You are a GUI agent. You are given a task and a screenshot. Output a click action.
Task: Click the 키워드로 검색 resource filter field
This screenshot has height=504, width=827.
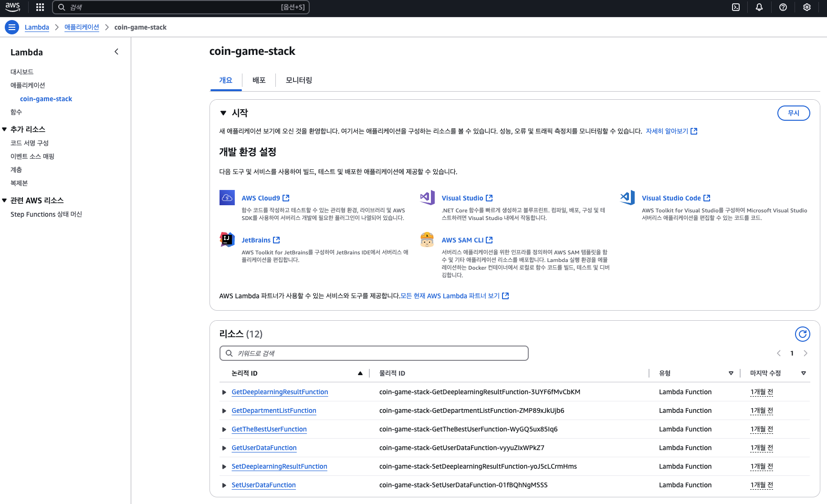pyautogui.click(x=374, y=353)
